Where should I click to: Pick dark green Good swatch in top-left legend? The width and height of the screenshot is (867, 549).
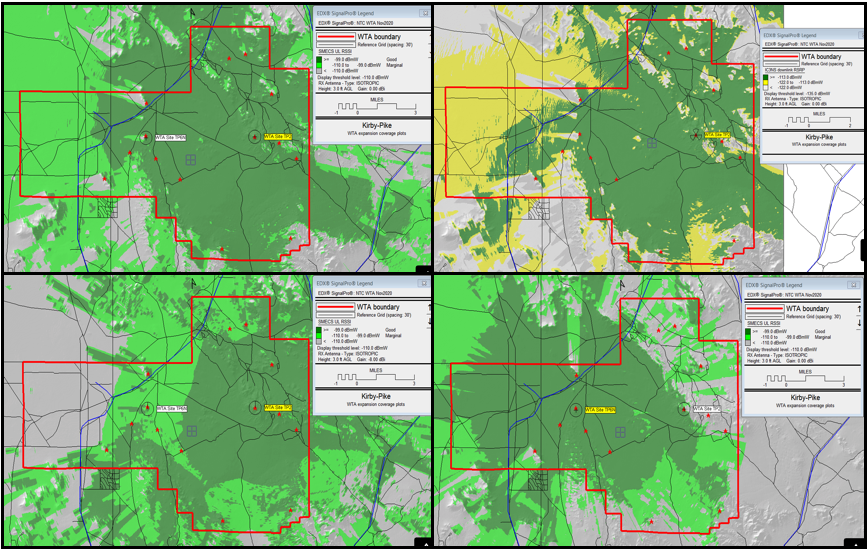click(320, 60)
